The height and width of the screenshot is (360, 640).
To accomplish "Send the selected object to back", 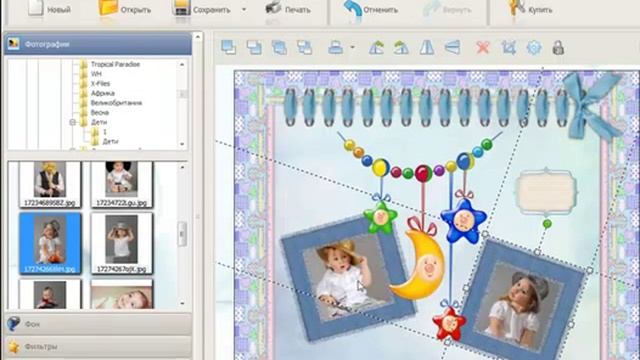I will (254, 47).
